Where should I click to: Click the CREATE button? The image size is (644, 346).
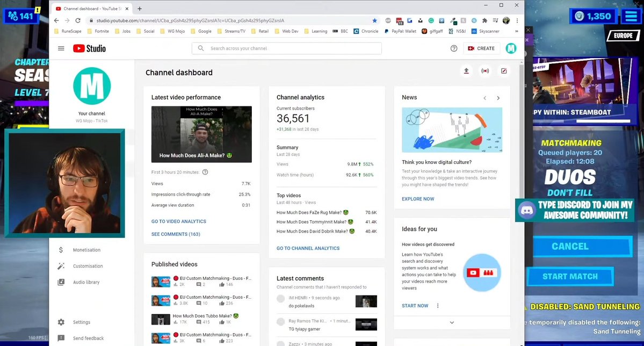click(481, 48)
